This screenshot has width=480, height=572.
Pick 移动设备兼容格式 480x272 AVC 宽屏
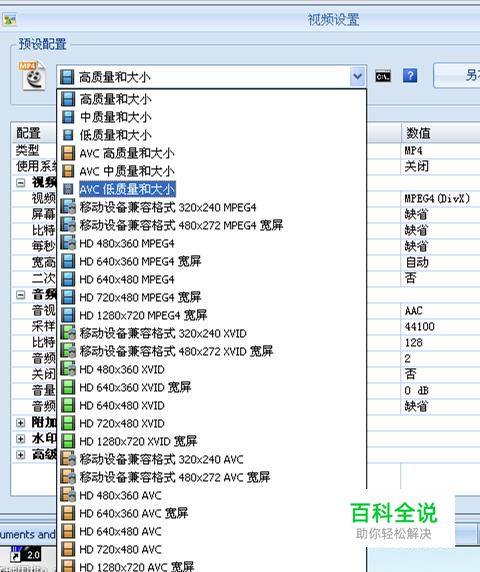point(212,477)
